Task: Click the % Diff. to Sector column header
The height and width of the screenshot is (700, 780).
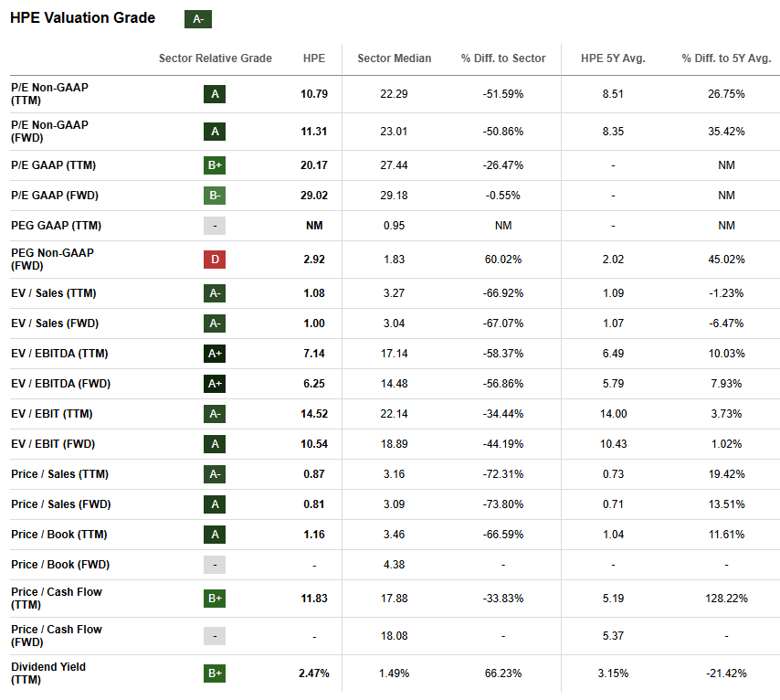Action: 503,58
